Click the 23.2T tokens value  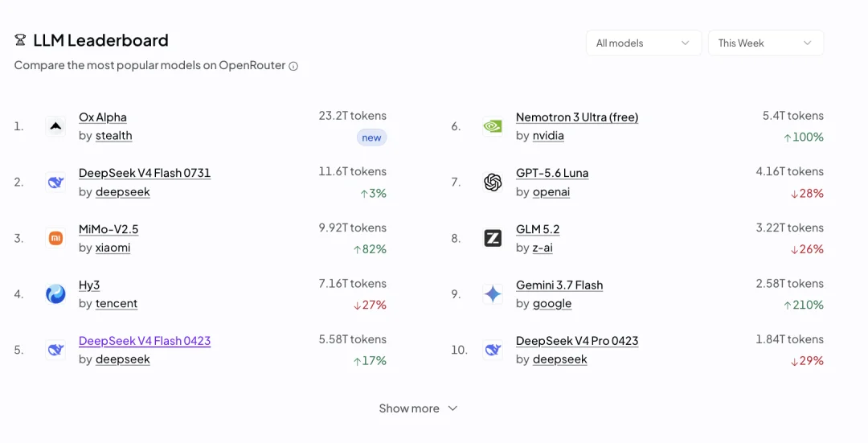tap(352, 116)
